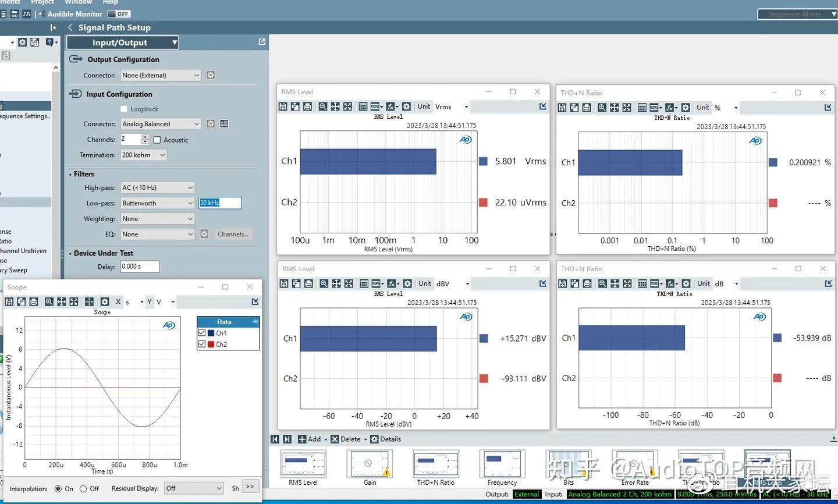Click the red Ch2 color swatch in the top RMS Level window
This screenshot has height=504, width=838.
(483, 203)
